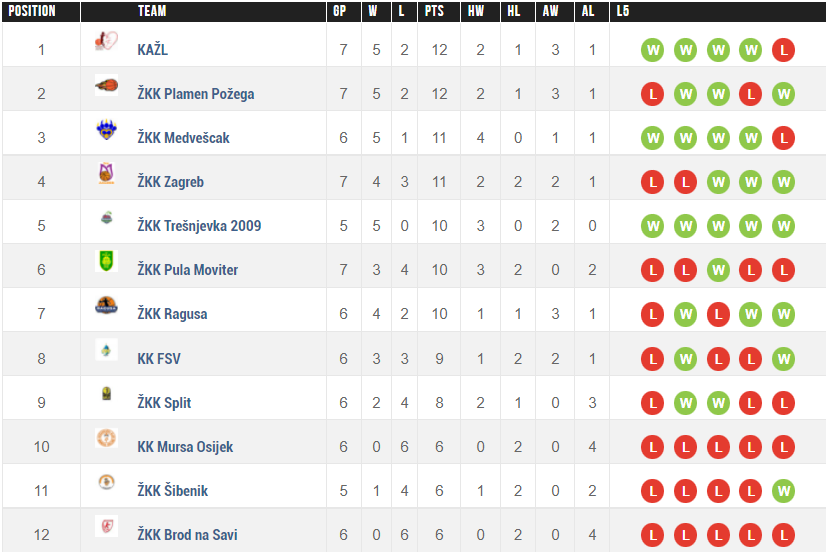Screen dimensions: 826x552
Task: Click ŽKK Pula Moviter green crest
Action: tap(105, 262)
